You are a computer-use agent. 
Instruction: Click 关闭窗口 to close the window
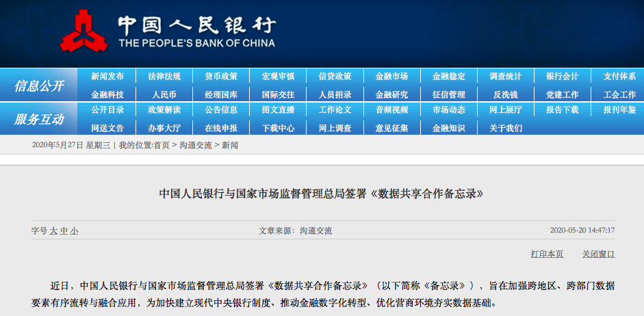pyautogui.click(x=598, y=254)
